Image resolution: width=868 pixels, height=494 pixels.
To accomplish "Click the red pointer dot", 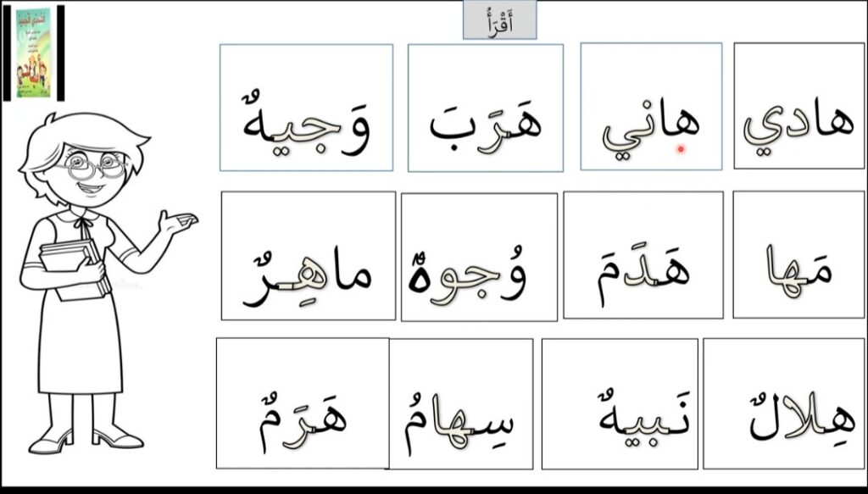I will click(x=680, y=148).
